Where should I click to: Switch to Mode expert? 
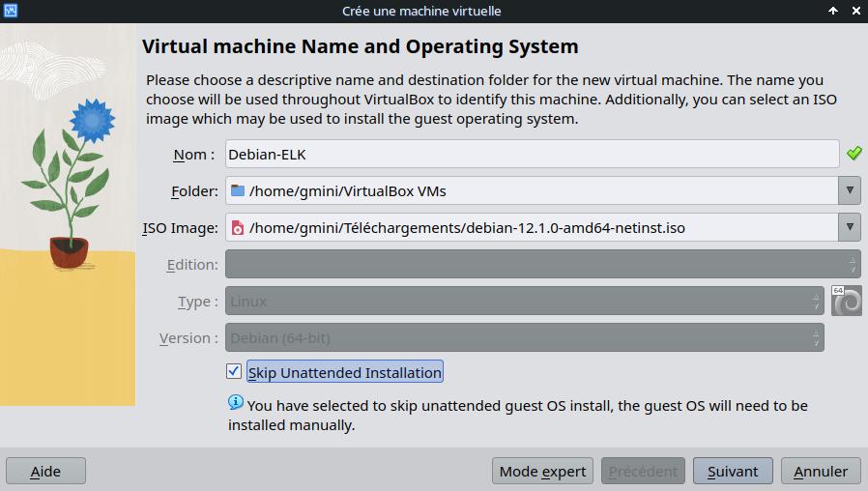point(542,471)
